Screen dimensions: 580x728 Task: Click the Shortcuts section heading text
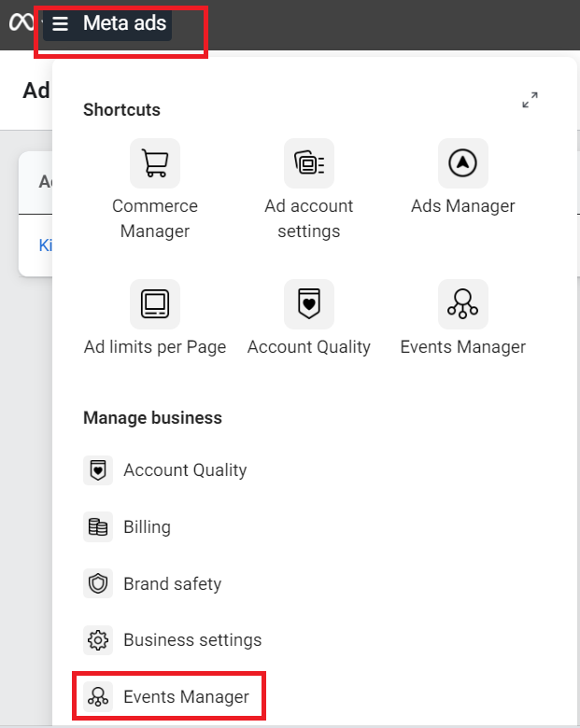click(x=121, y=110)
